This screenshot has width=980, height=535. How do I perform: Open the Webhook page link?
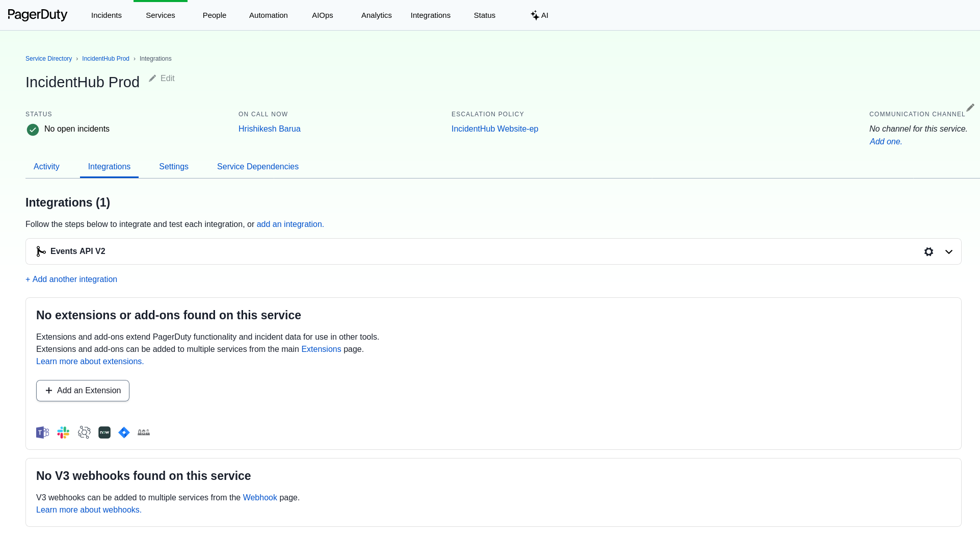pyautogui.click(x=260, y=498)
